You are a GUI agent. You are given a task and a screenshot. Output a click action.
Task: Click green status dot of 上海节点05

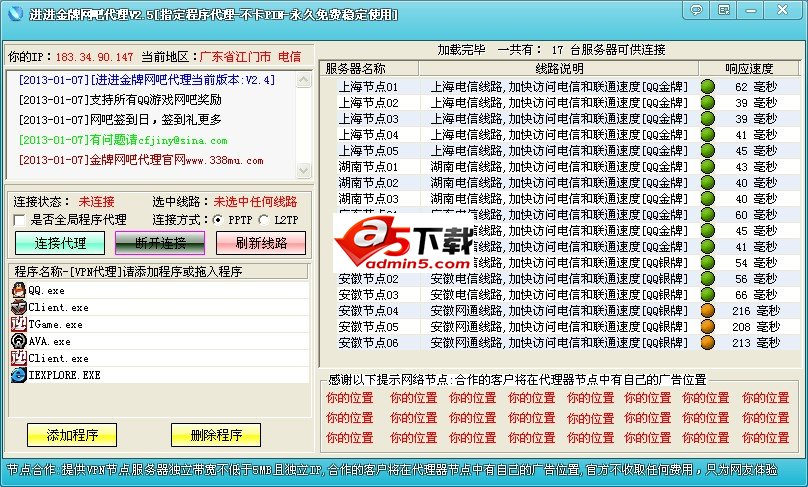(x=708, y=150)
